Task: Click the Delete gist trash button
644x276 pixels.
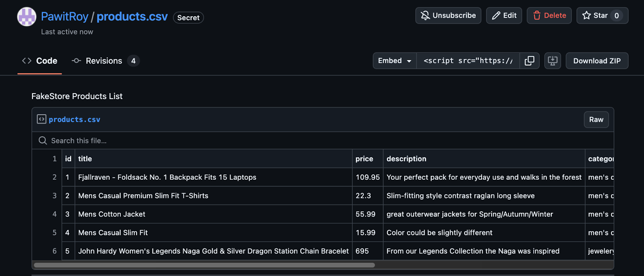Action: (x=549, y=16)
